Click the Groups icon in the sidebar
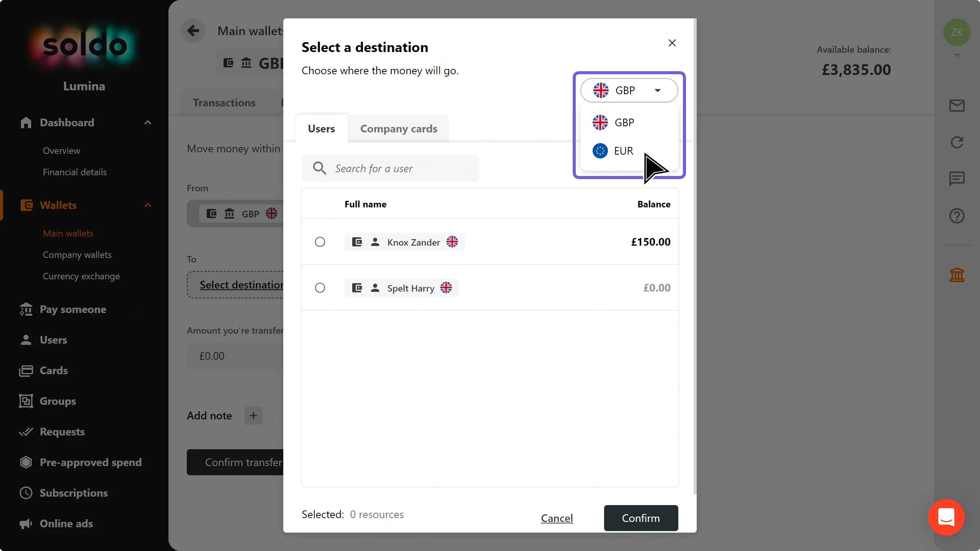Image resolution: width=980 pixels, height=551 pixels. pos(26,401)
